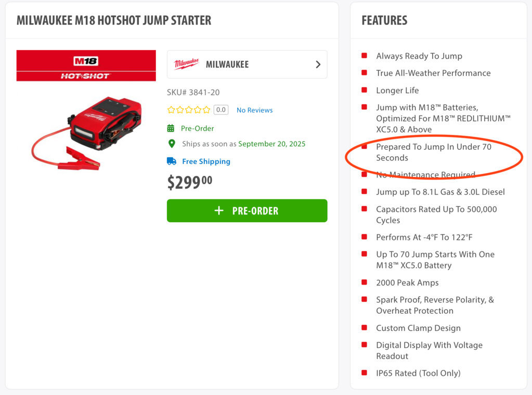Click the Free Shipping link
Screen dimensions: 532x395
pyautogui.click(x=206, y=161)
